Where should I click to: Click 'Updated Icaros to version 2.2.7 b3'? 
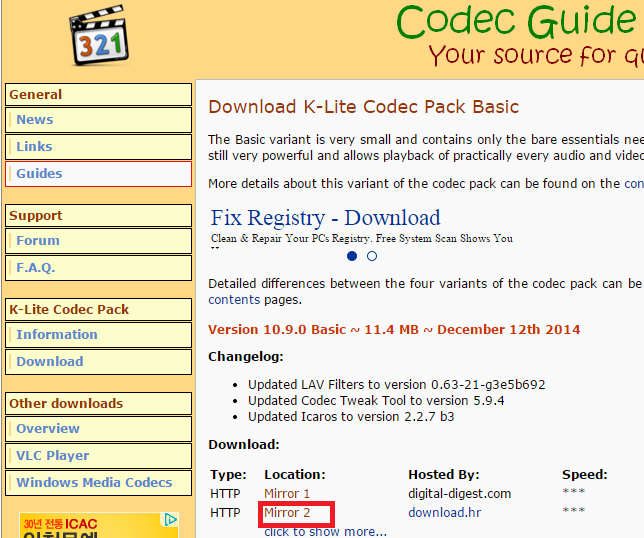point(351,417)
